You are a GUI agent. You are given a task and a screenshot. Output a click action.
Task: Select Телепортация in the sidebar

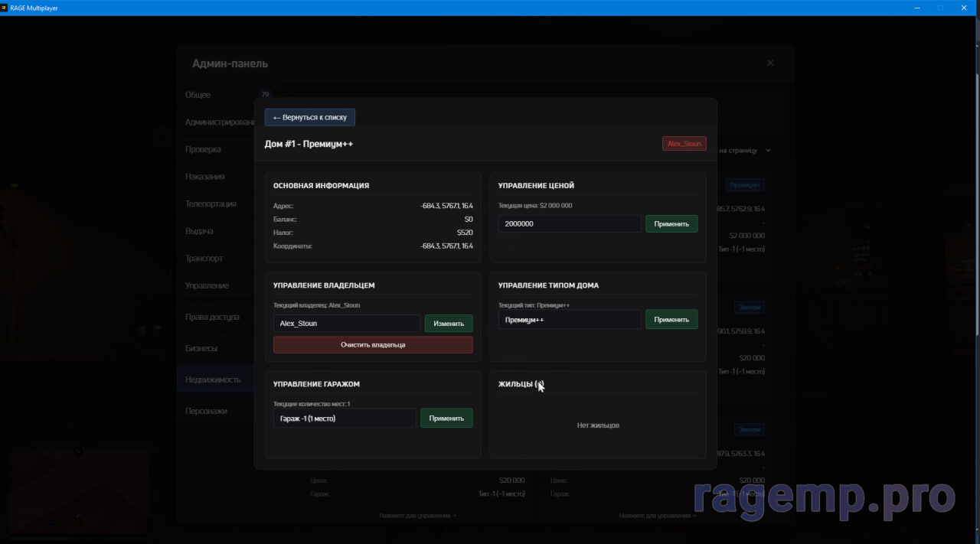[211, 204]
